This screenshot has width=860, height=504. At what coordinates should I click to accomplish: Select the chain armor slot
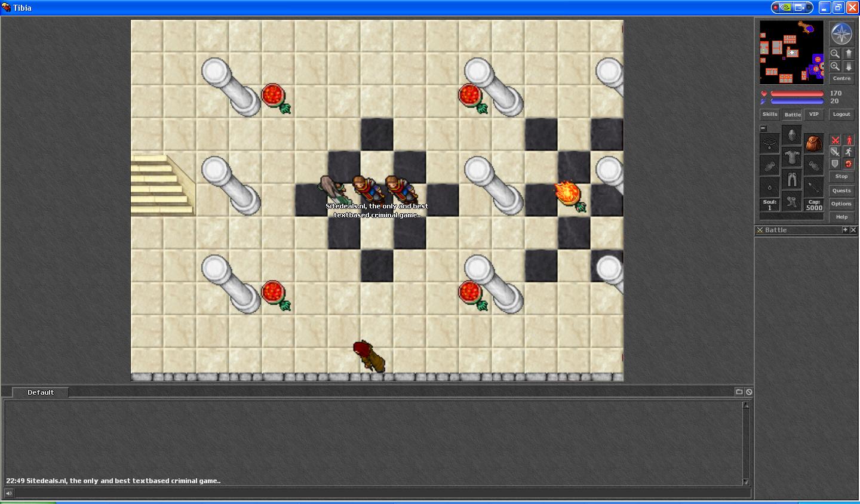coord(792,157)
